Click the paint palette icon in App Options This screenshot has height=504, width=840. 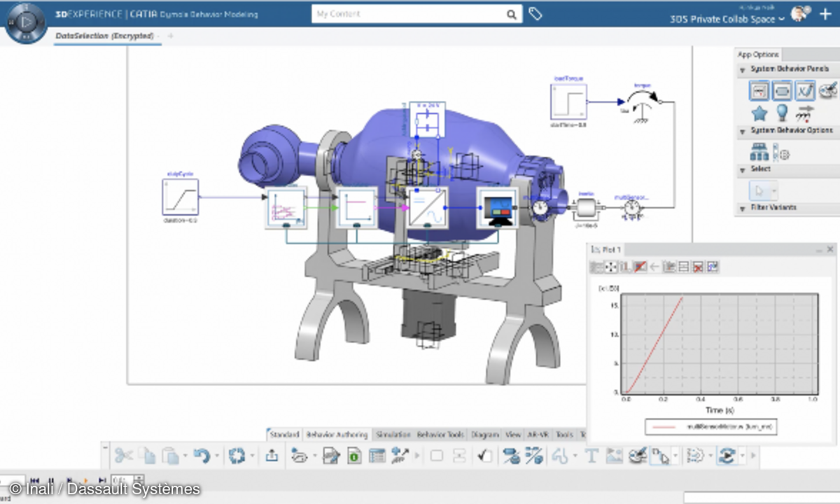(828, 90)
